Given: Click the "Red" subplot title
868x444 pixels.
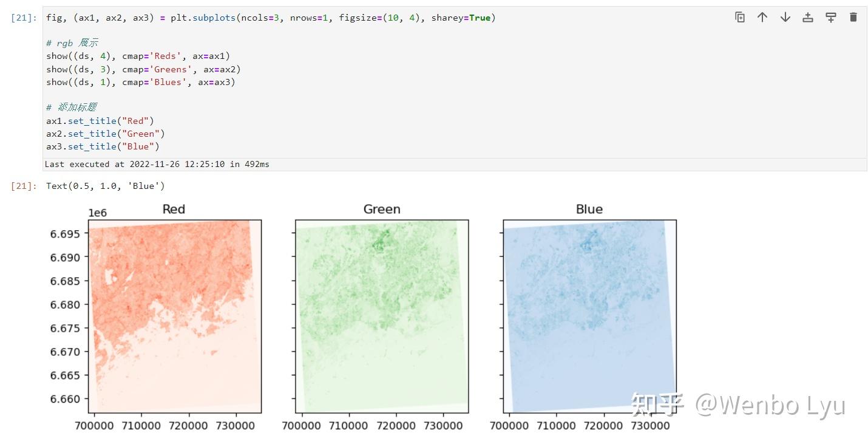Looking at the screenshot, I should pyautogui.click(x=174, y=210).
